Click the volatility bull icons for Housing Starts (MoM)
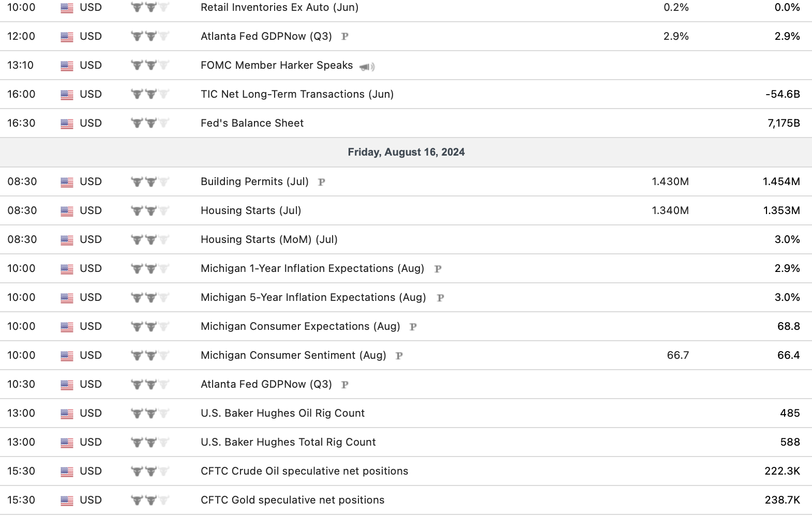Viewport: 812px width, 517px height. 150,240
